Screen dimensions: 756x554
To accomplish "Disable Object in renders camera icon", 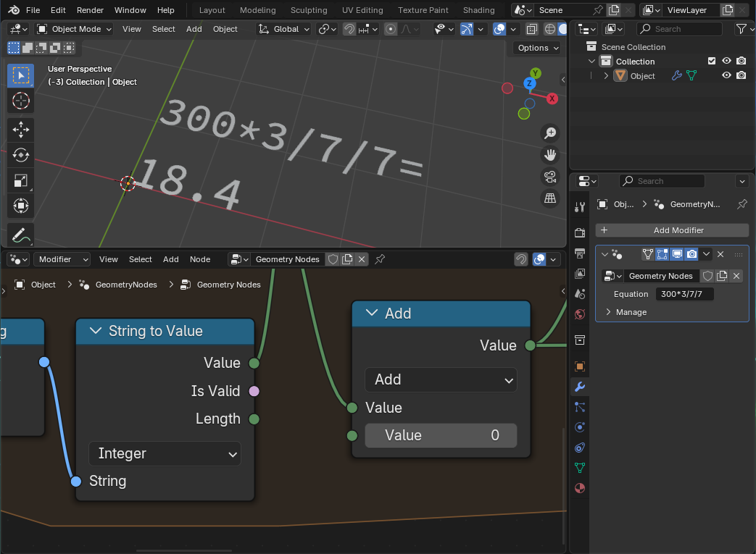I will pyautogui.click(x=742, y=75).
